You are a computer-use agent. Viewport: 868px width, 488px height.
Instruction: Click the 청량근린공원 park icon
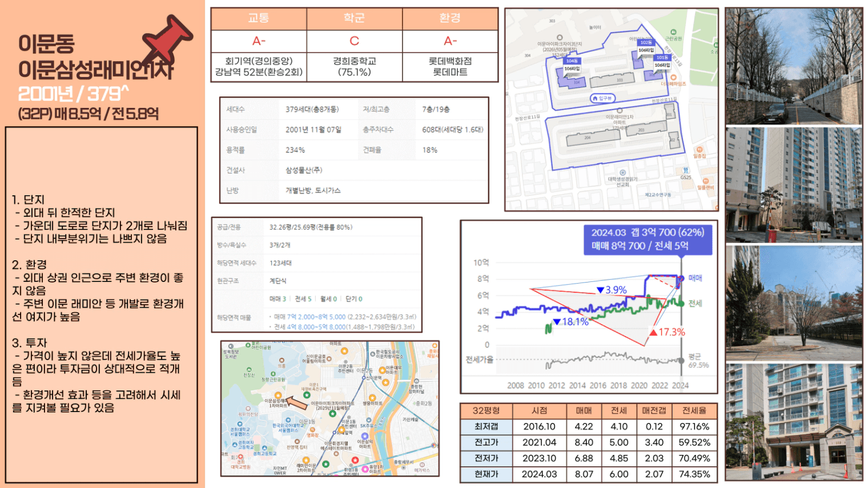tap(273, 374)
